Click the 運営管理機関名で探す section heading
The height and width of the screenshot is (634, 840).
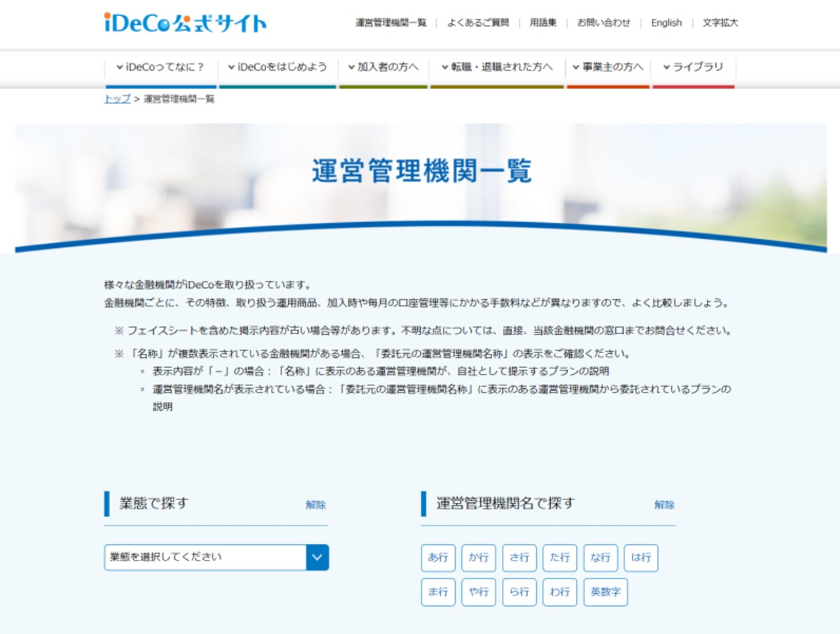pos(505,503)
